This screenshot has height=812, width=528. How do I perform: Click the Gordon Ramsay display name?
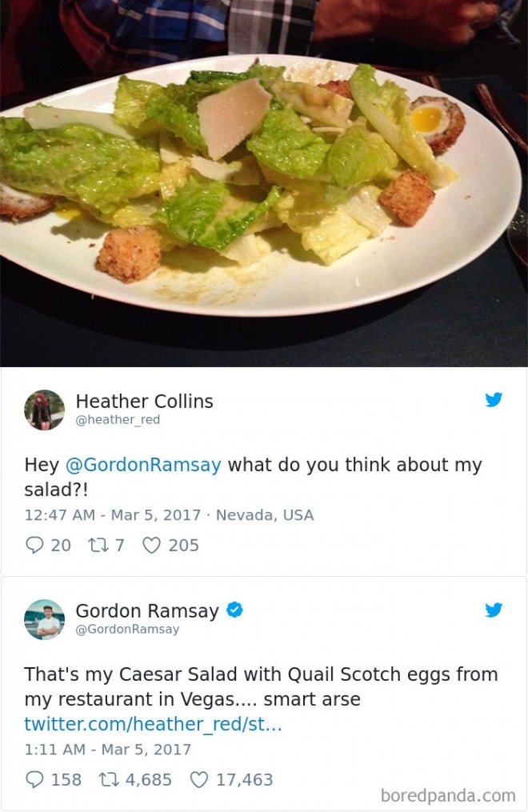click(x=147, y=610)
